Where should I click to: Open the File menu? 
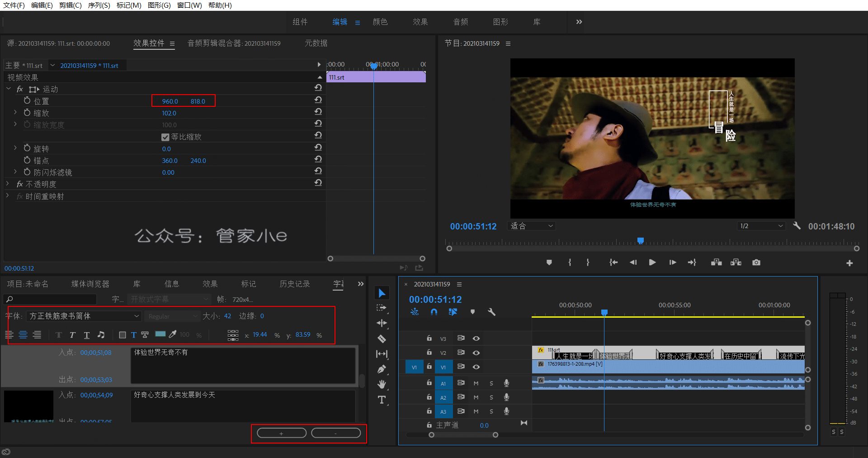coord(14,5)
